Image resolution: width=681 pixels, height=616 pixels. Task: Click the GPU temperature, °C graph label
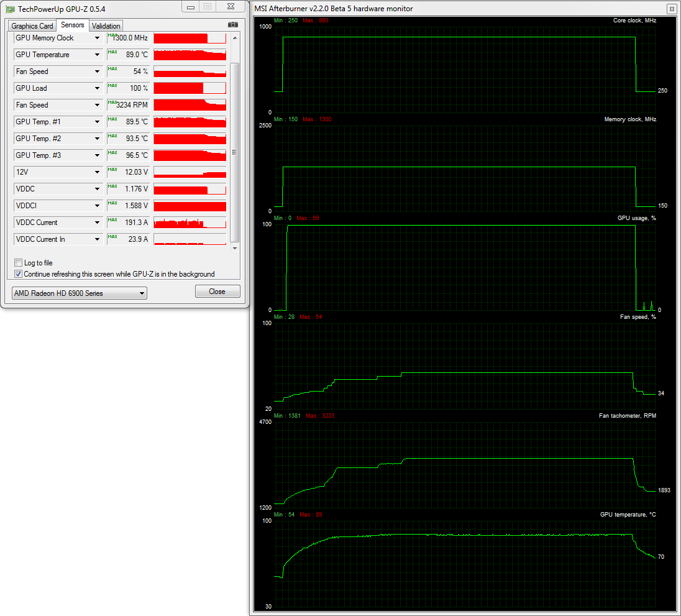coord(628,515)
